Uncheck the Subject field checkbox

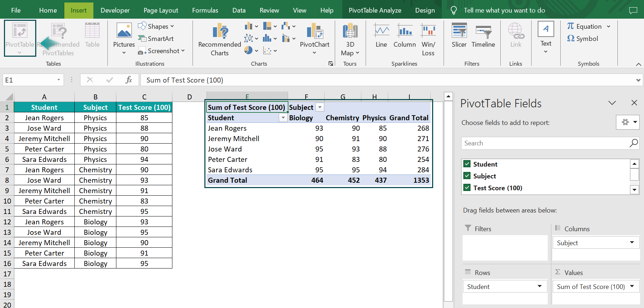pyautogui.click(x=467, y=176)
